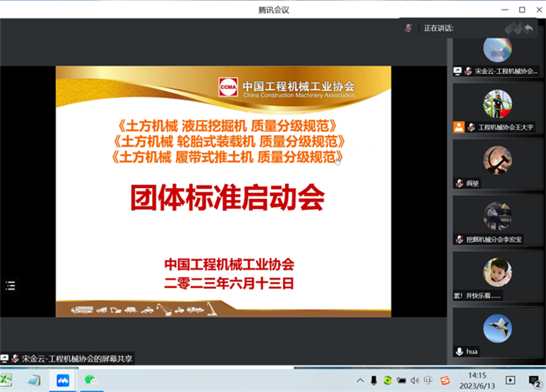
Task: Open the battery status tray icon
Action: tap(402, 380)
